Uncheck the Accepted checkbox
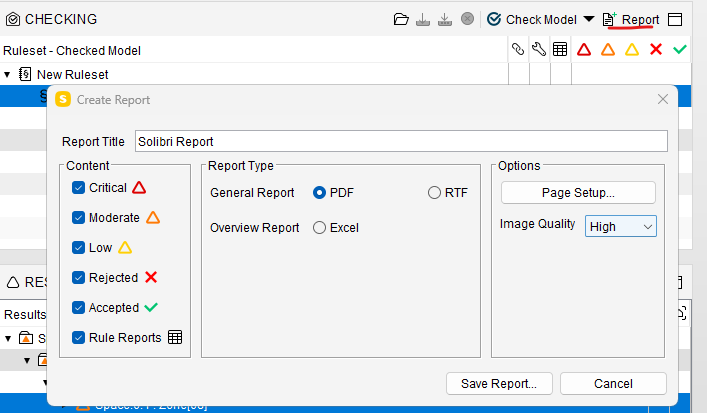 [x=78, y=307]
